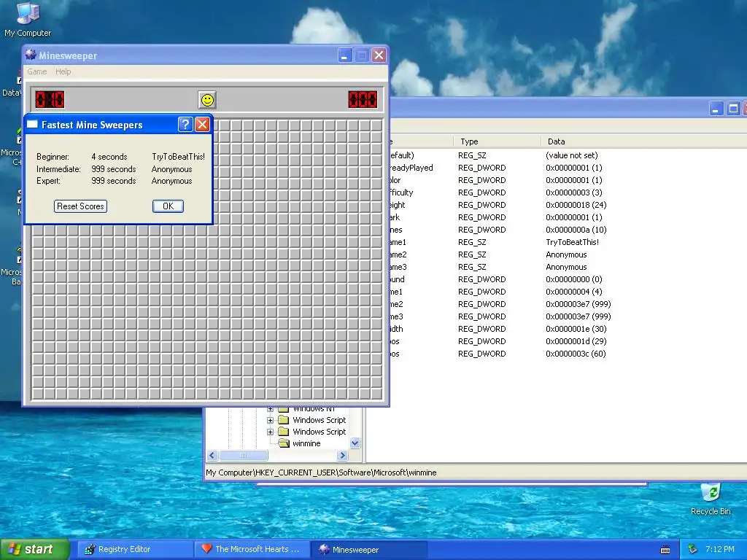Viewport: 747px width, 560px height.
Task: Expand the second Windows Script registry key
Action: (270, 432)
